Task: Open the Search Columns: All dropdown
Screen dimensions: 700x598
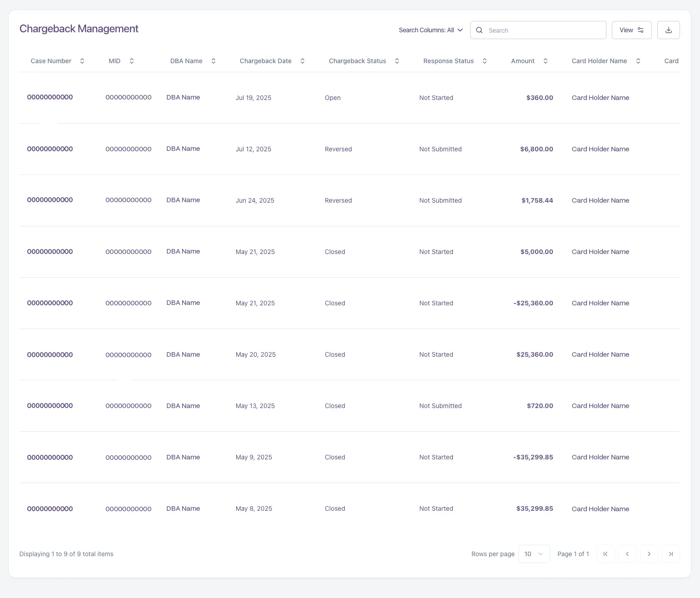Action: 431,30
